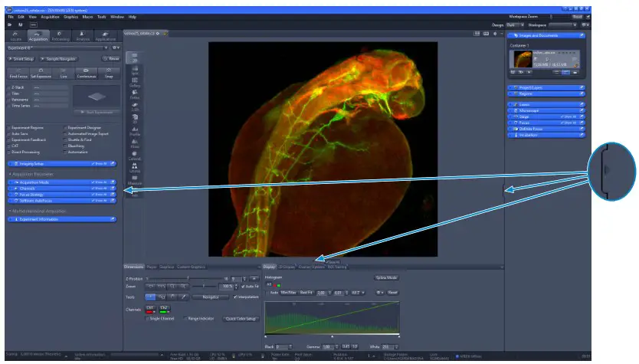Check the Experiment Designer option
This screenshot has width=639, height=364.
65,127
